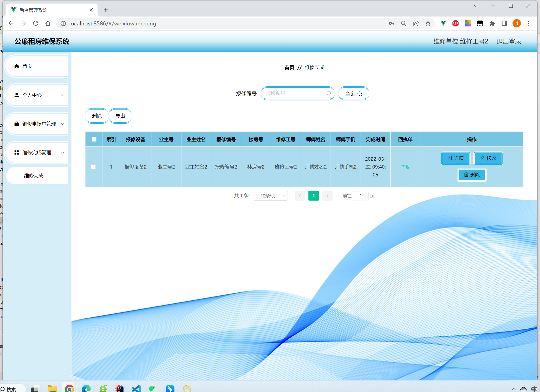Viewport: 540px width, 392px height.
Task: Reload the current page
Action: [36, 23]
